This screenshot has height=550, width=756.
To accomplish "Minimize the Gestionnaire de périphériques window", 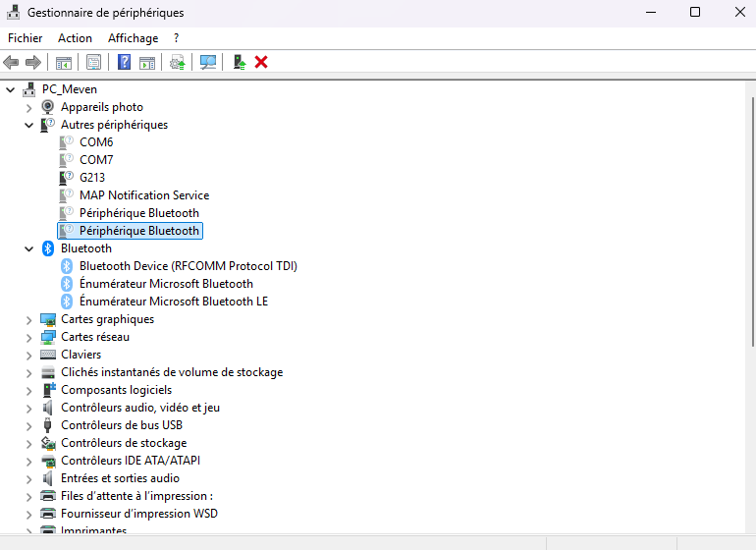I will (x=651, y=12).
